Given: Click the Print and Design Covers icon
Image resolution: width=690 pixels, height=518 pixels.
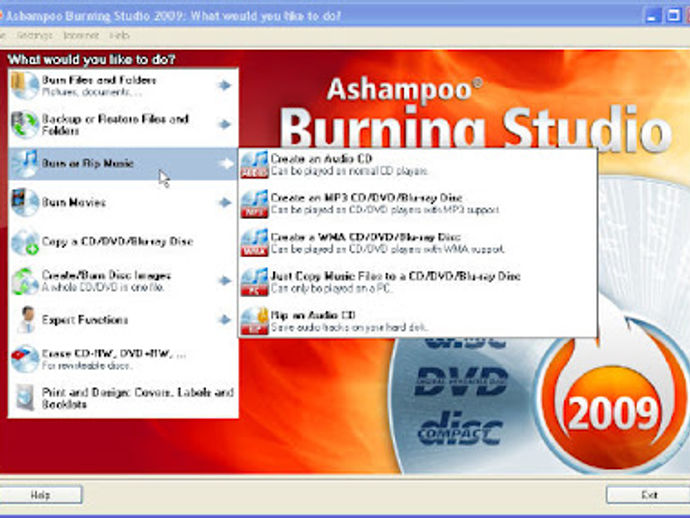Looking at the screenshot, I should click(26, 397).
